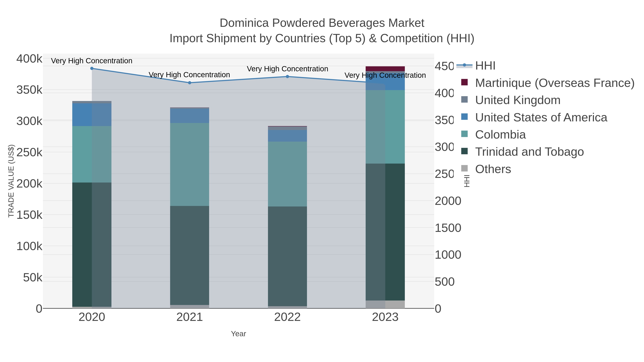The width and height of the screenshot is (644, 362).
Task: Toggle Colombia legend label
Action: point(500,135)
